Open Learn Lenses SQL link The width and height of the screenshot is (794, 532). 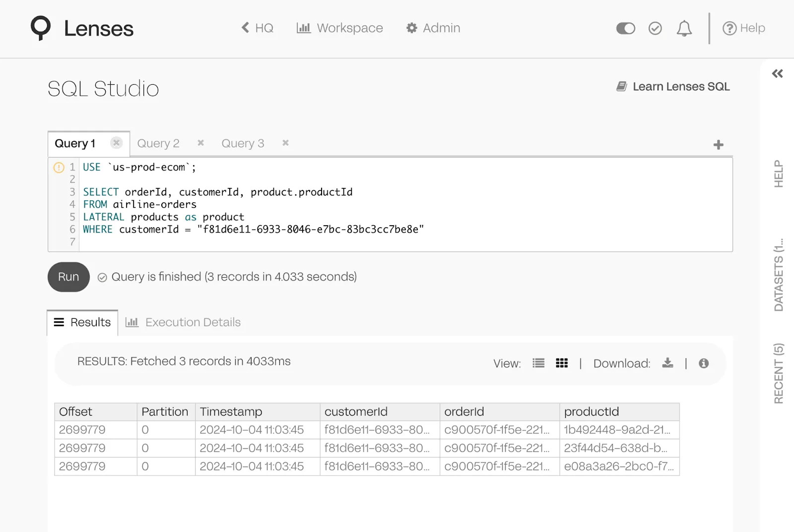[673, 86]
